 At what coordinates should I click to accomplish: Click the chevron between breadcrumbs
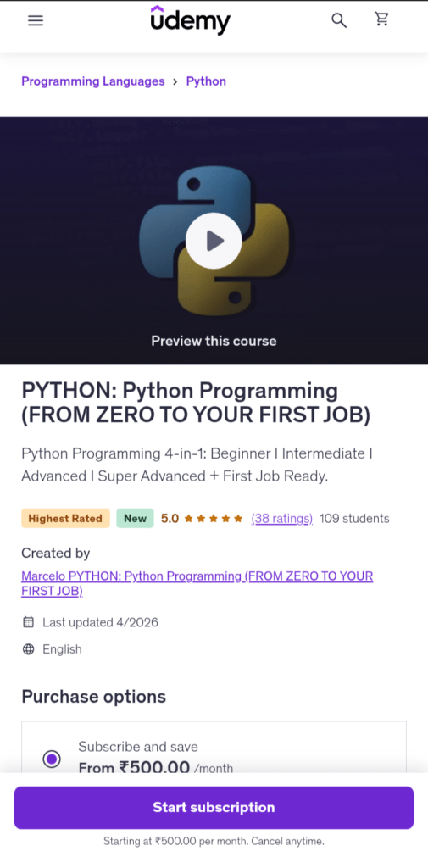175,81
